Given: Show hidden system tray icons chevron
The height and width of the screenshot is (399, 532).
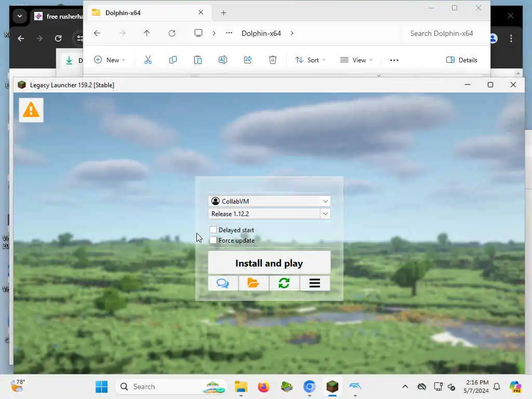Looking at the screenshot, I should (405, 387).
